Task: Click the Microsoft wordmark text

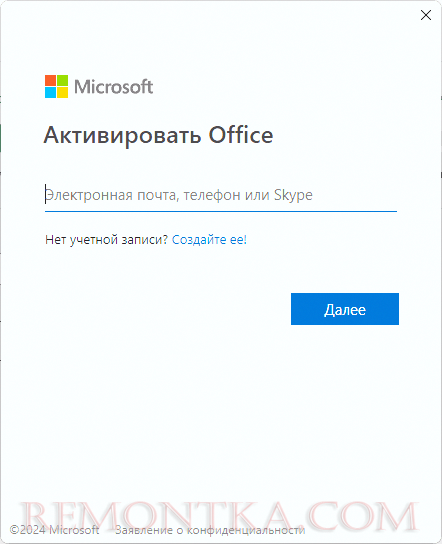Action: tap(113, 87)
